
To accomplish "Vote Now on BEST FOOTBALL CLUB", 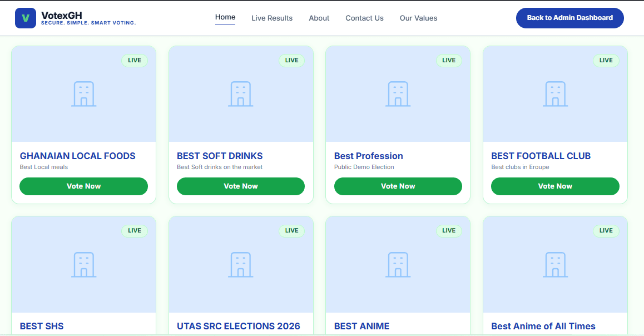I will (555, 186).
